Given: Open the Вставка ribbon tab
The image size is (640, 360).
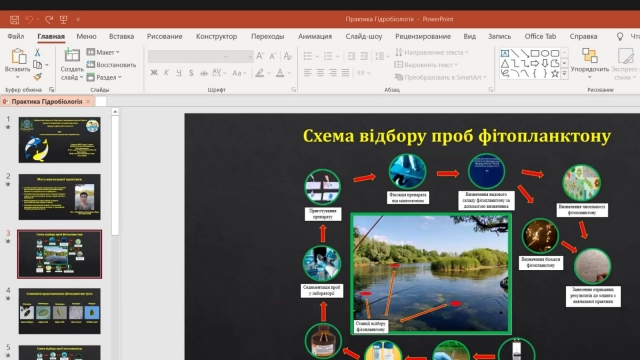Looking at the screenshot, I should pyautogui.click(x=121, y=36).
